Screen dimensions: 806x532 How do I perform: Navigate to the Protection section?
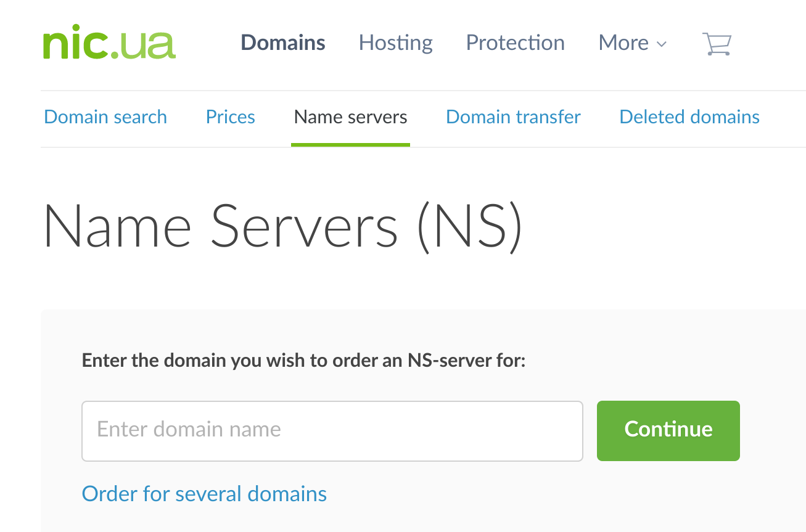(x=515, y=43)
